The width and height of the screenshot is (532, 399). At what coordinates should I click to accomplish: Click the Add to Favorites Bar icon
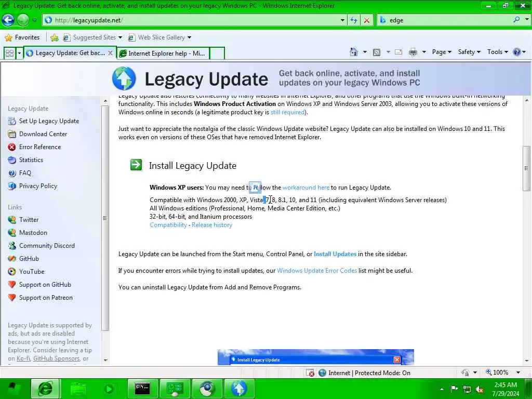(54, 37)
